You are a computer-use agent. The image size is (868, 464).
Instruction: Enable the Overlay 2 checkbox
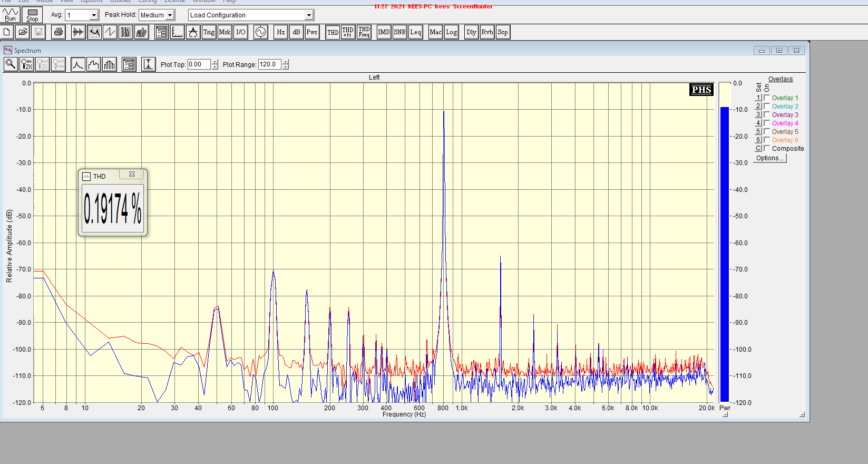[767, 106]
